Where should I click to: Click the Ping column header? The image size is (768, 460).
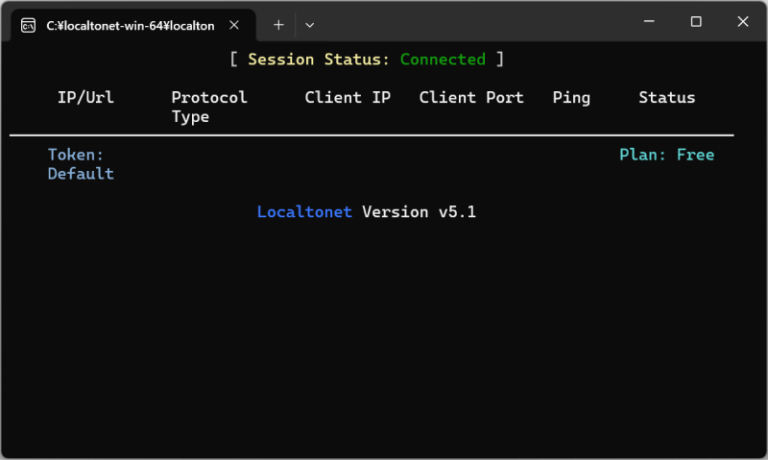click(571, 97)
